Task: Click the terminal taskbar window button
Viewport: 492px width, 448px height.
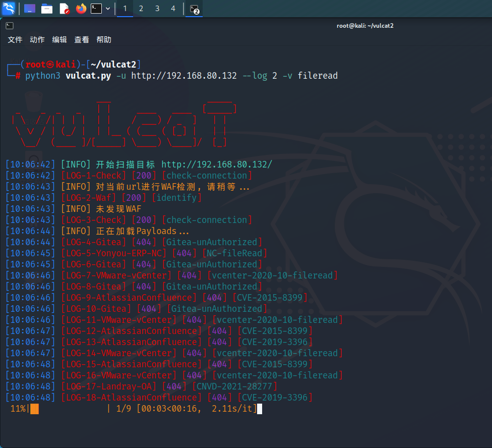Action: click(x=194, y=9)
